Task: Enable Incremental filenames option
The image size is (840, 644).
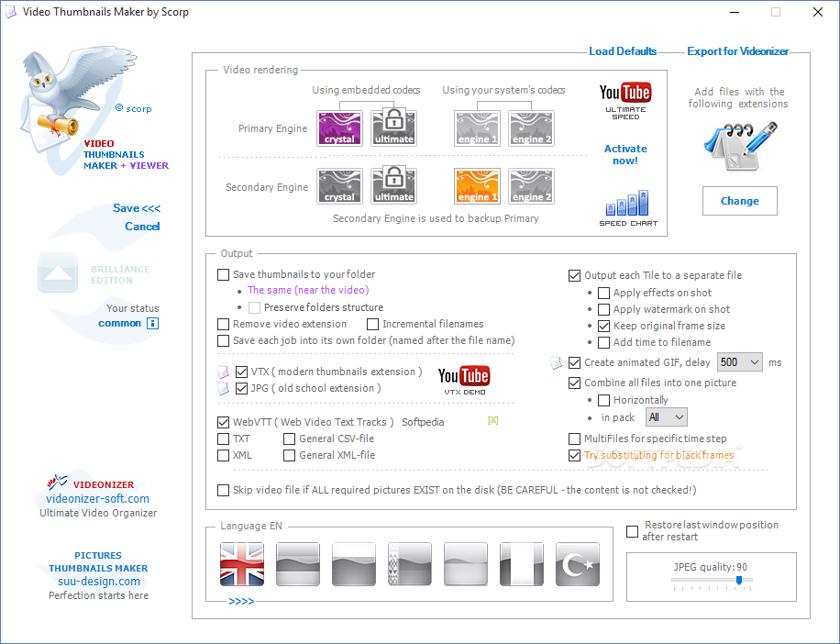Action: point(373,324)
